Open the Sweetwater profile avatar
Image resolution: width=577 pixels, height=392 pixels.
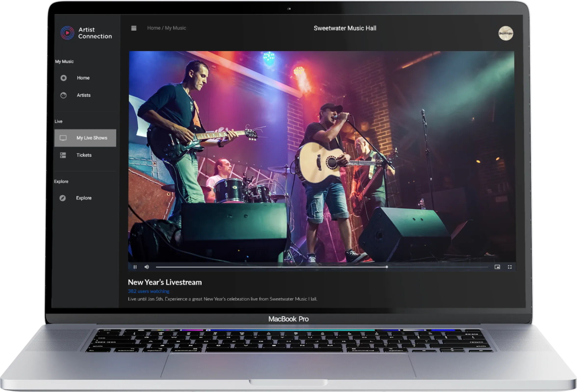coord(506,33)
